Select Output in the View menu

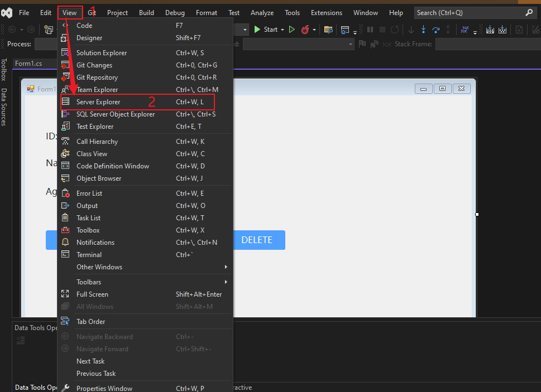click(146, 206)
